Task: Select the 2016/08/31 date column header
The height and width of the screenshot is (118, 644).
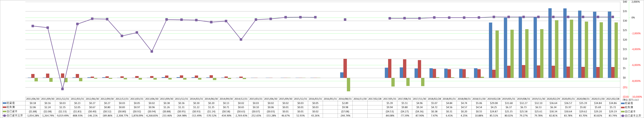Action: tap(345, 99)
